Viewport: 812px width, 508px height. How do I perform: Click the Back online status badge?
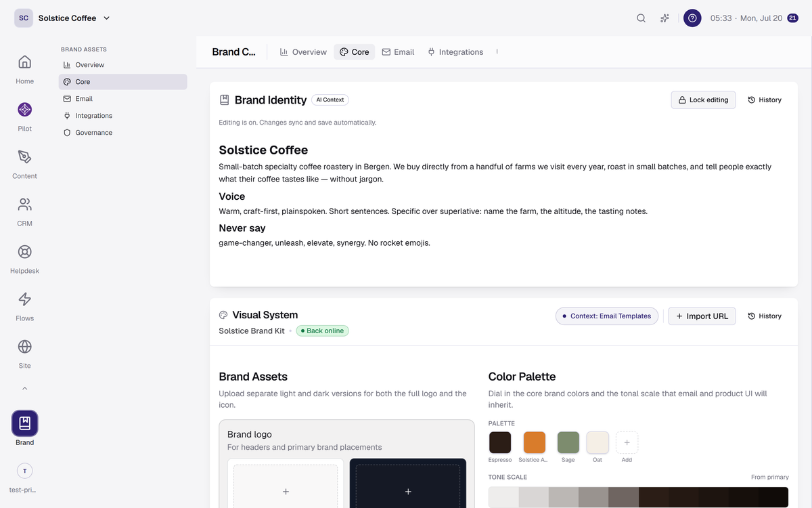coord(322,331)
